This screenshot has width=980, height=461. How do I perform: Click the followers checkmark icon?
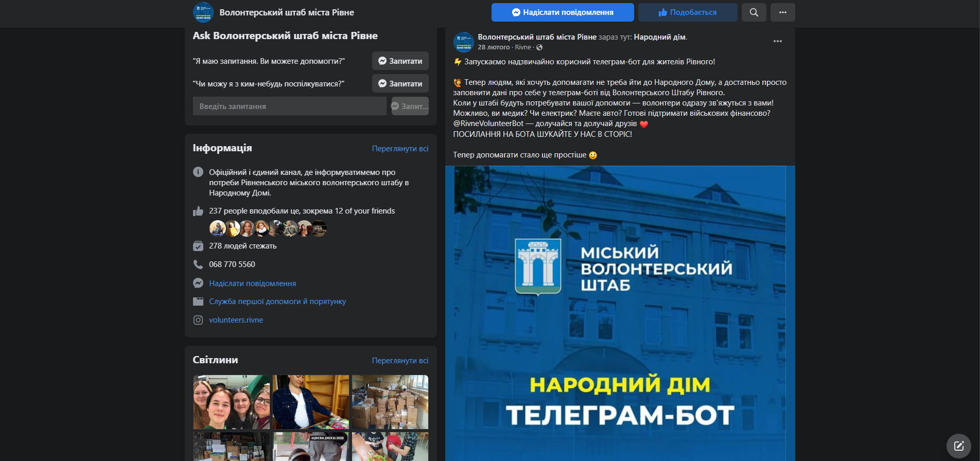pos(198,246)
